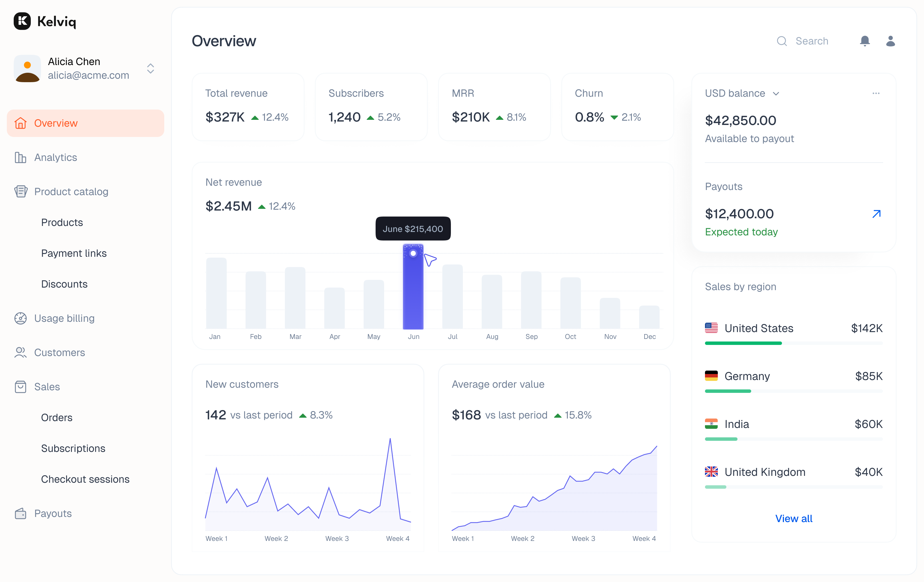Click the Usage billing icon
This screenshot has height=582, width=924.
[21, 318]
